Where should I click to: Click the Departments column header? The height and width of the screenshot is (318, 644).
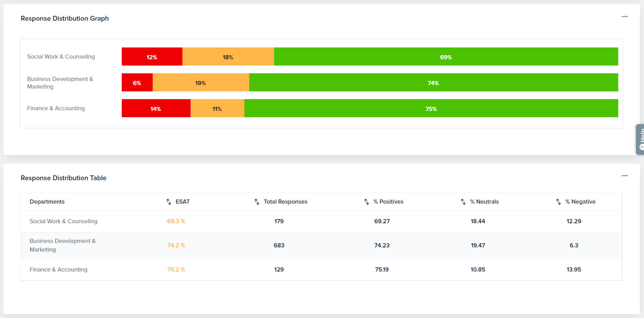coord(47,202)
